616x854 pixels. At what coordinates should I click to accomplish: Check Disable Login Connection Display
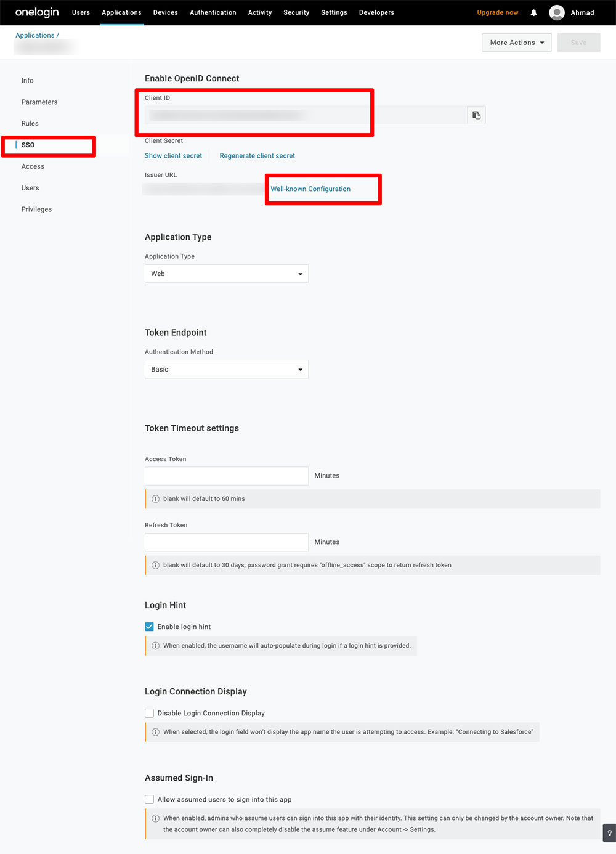[x=149, y=713]
